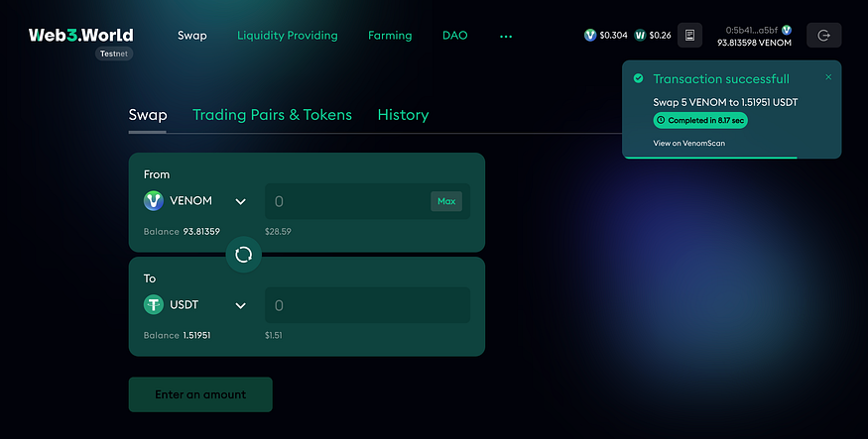The width and height of the screenshot is (868, 439).
Task: Open View on VenomScan link
Action: coord(688,144)
